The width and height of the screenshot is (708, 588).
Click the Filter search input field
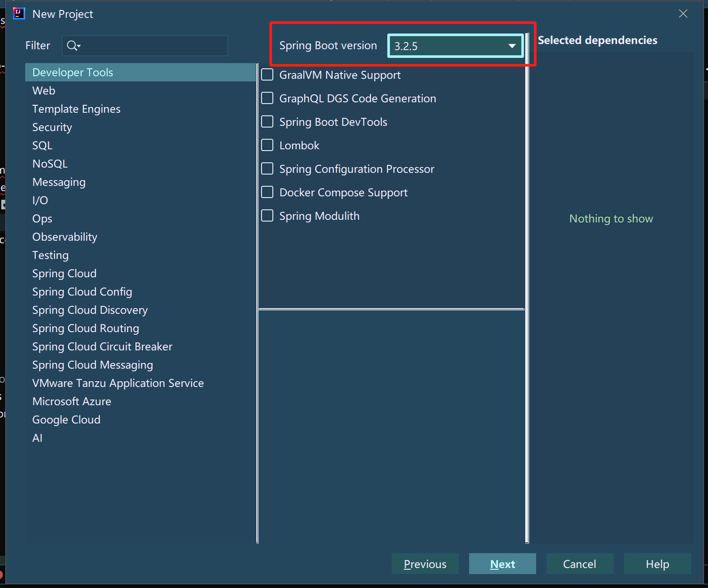[145, 46]
